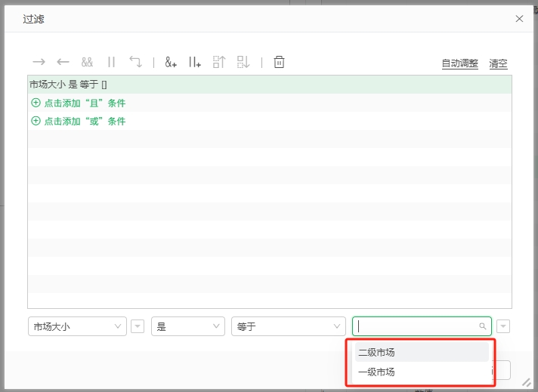Open the 是 operator dropdown
The width and height of the screenshot is (538, 392).
click(187, 326)
